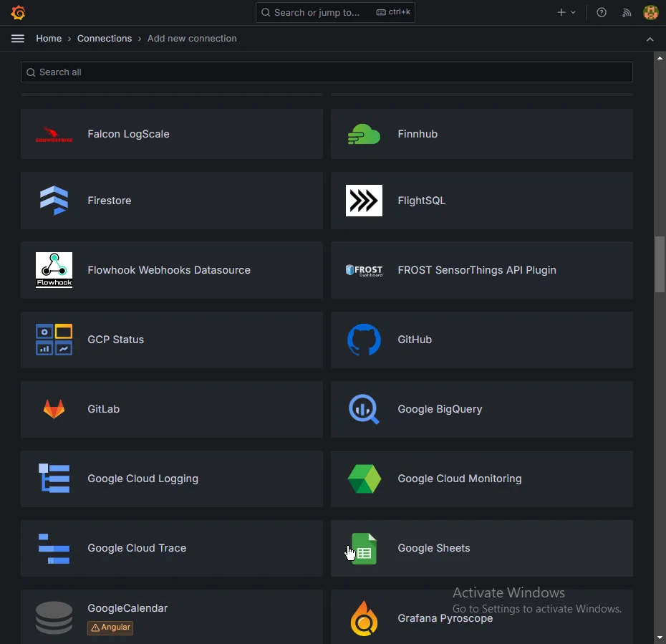Viewport: 666px width, 644px height.
Task: Click the Grafana Pyroscope flame icon
Action: (364, 617)
